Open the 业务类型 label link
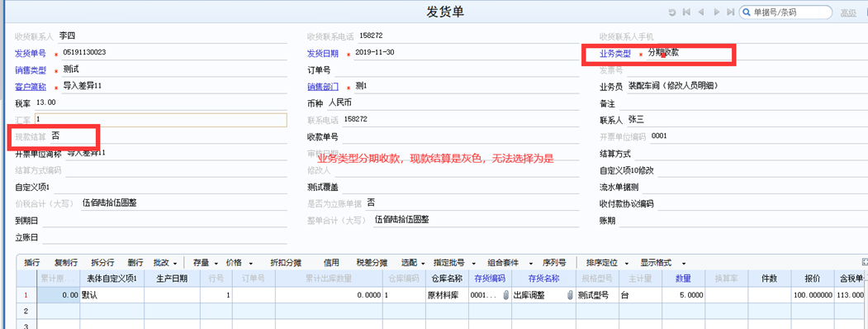Viewport: 868px width, 329px height. coord(615,54)
